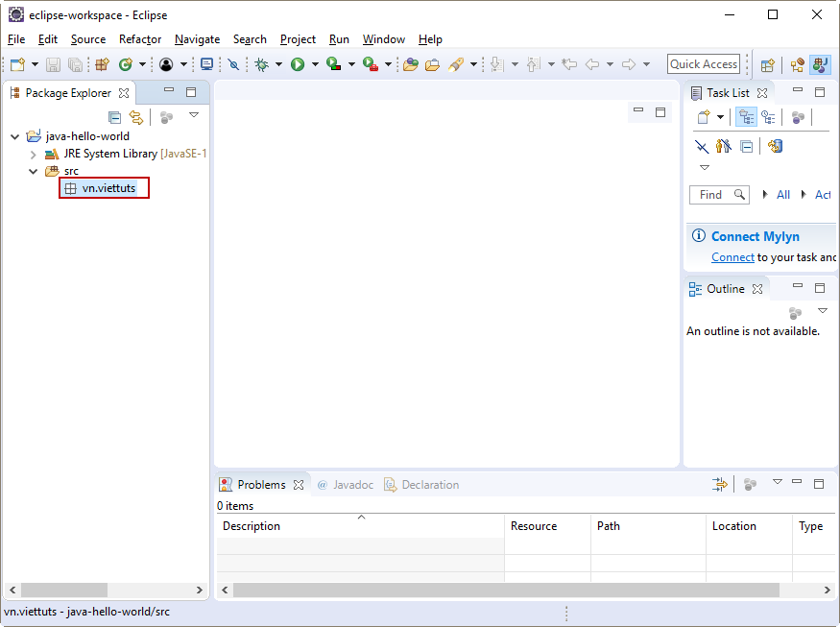Image resolution: width=840 pixels, height=627 pixels.
Task: Click the Location column header
Action: (x=749, y=526)
